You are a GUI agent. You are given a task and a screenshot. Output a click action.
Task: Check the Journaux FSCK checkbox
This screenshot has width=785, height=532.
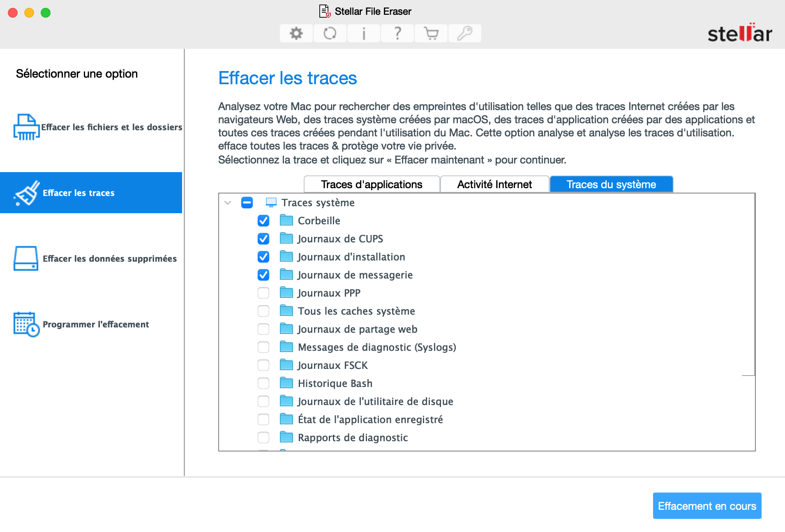tap(263, 365)
